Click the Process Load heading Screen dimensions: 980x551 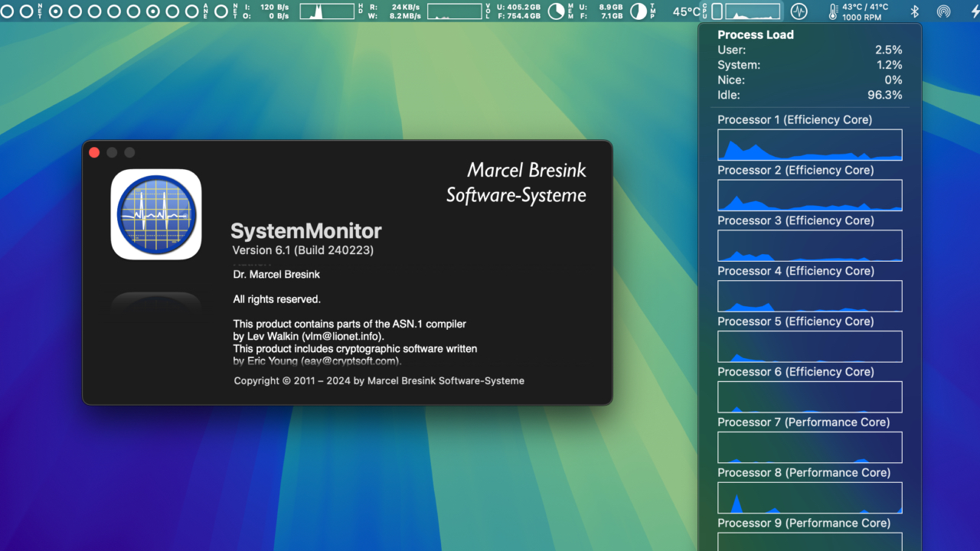pyautogui.click(x=756, y=34)
